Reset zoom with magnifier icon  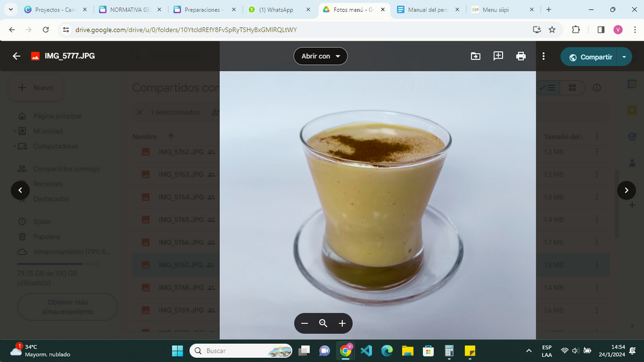click(x=323, y=323)
